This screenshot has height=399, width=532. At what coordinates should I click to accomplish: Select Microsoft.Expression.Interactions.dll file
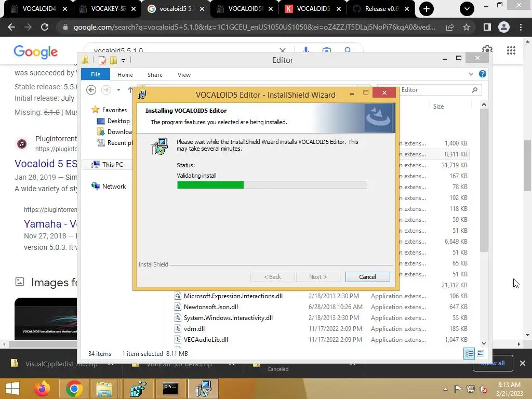coord(233,296)
